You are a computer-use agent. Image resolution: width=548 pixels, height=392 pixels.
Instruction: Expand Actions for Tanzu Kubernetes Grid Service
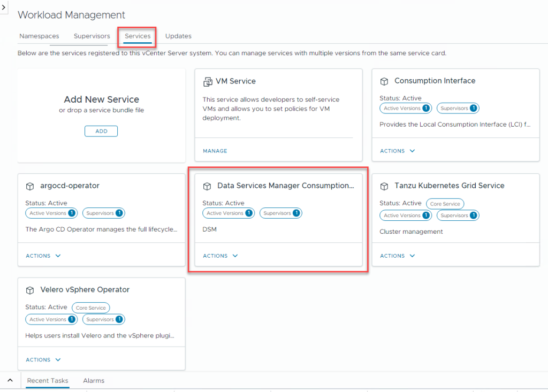pos(398,256)
